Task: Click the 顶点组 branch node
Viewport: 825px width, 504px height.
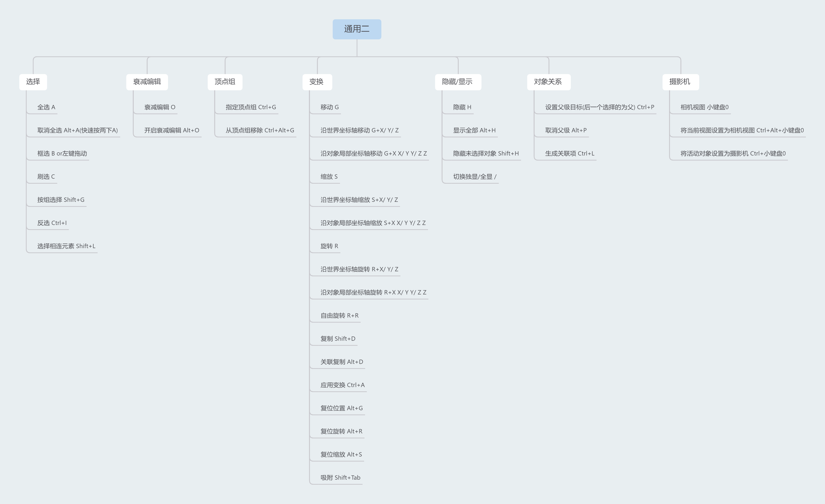Action: tap(225, 82)
